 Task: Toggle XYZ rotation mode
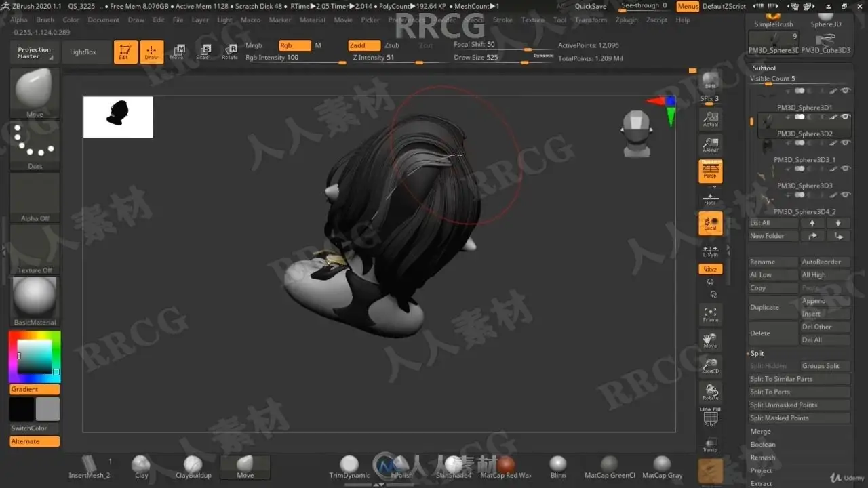coord(710,269)
